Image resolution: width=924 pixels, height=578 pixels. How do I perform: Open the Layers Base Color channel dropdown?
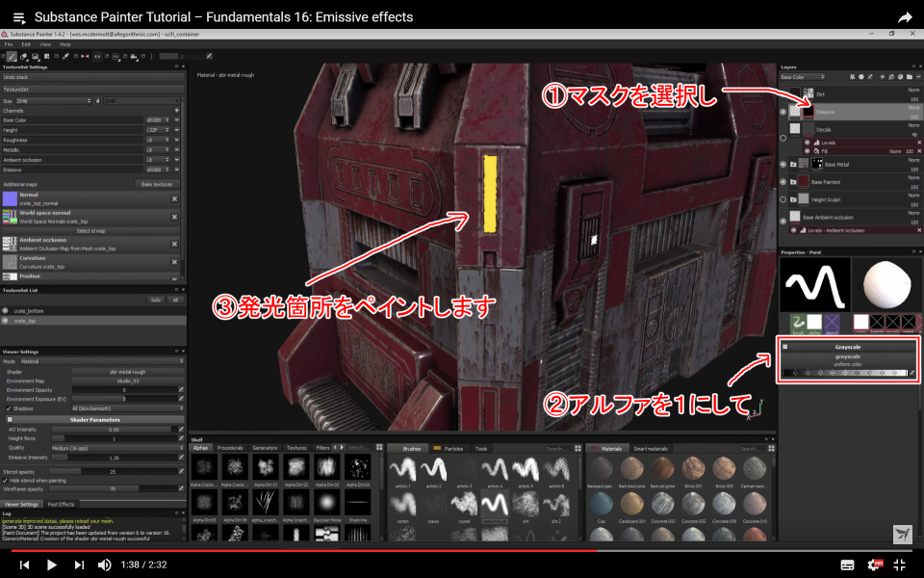pos(803,77)
